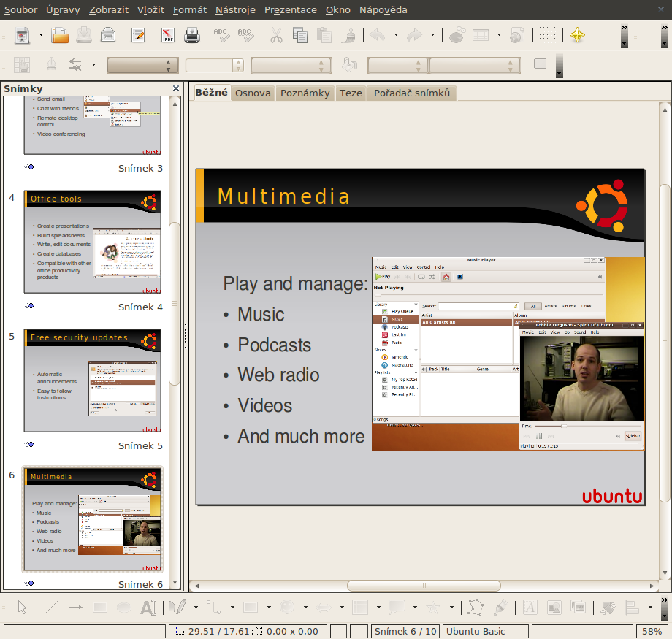Click the Cut scissors icon
The width and height of the screenshot is (672, 639).
click(276, 35)
